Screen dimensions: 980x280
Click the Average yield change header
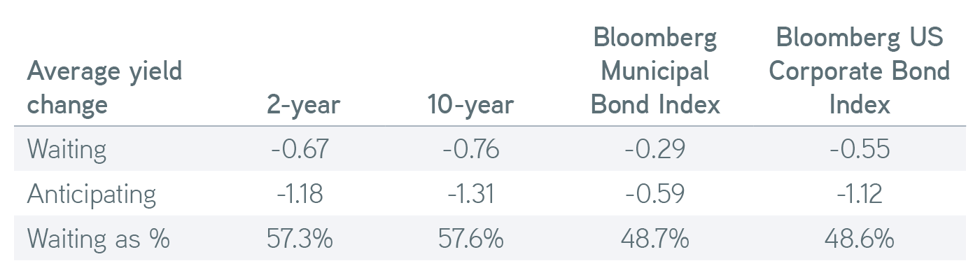click(104, 87)
